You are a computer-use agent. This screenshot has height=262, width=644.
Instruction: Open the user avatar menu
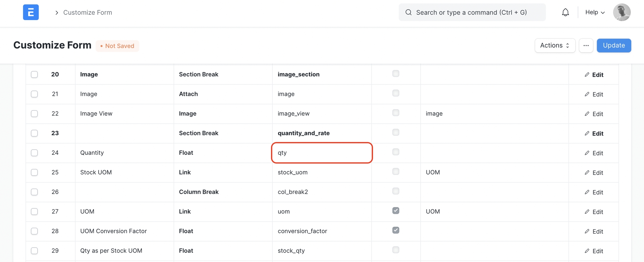tap(622, 12)
